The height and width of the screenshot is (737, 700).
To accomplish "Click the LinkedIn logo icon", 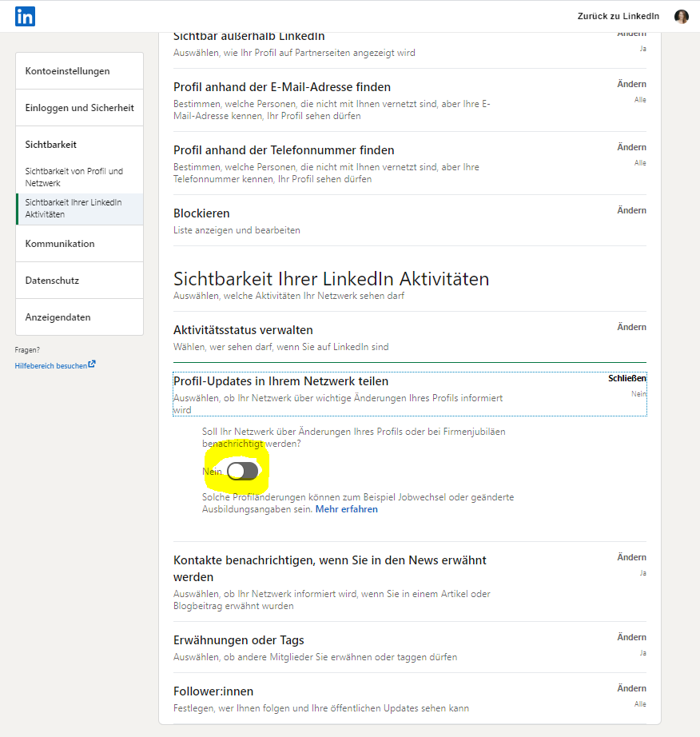I will point(25,17).
